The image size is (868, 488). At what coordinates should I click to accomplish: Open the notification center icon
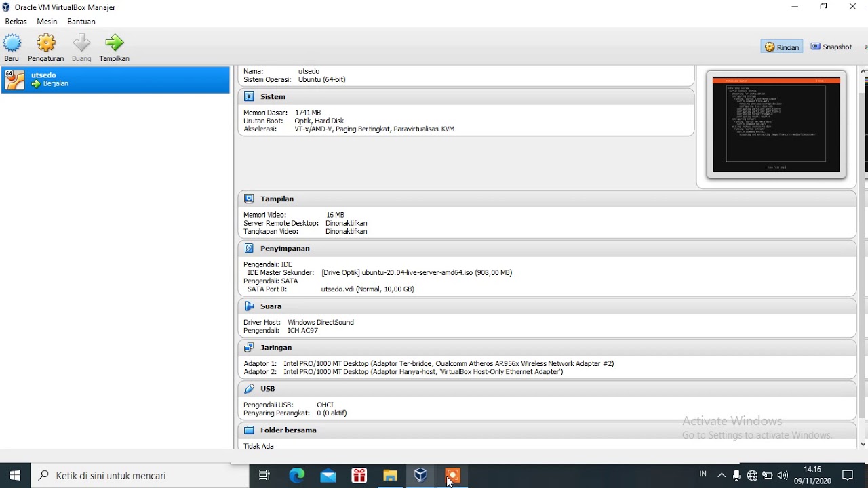click(x=848, y=476)
